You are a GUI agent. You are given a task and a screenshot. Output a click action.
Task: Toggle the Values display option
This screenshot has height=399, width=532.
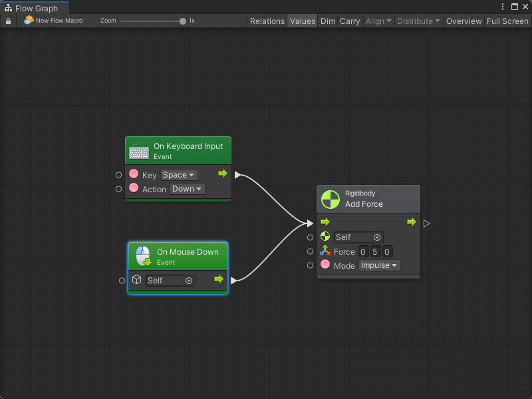pos(303,21)
